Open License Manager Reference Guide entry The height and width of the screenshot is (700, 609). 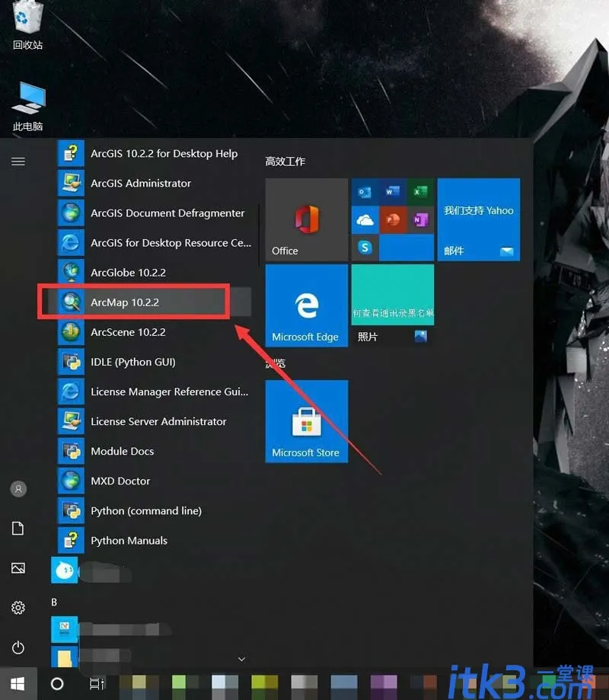154,392
